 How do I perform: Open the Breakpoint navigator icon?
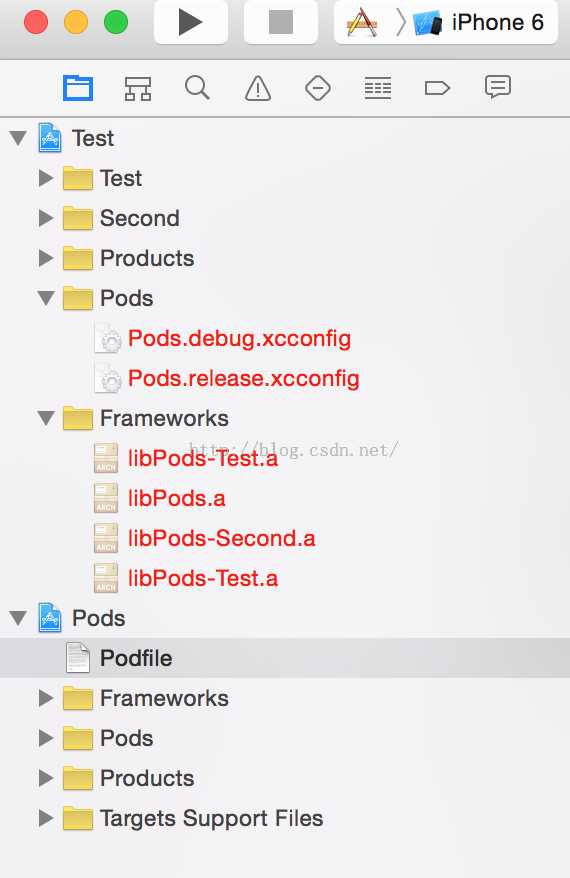[x=437, y=88]
